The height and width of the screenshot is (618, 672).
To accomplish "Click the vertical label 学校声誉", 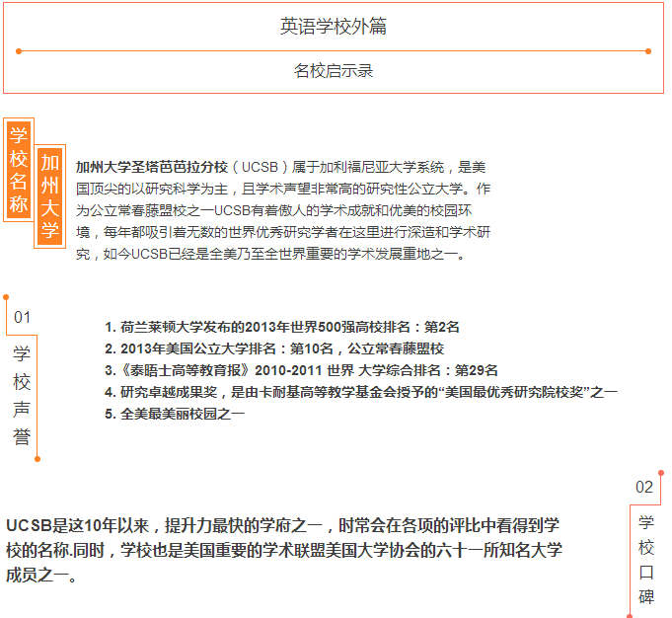I will (22, 395).
